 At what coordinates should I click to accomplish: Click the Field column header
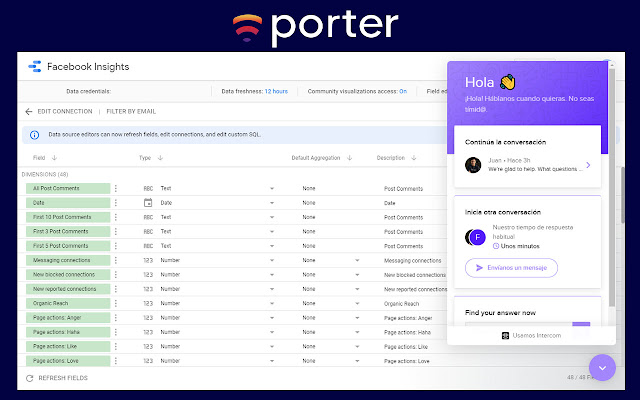(39, 158)
